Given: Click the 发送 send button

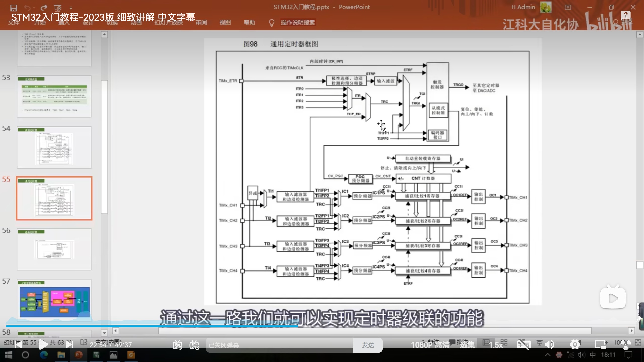Looking at the screenshot, I should tap(368, 345).
